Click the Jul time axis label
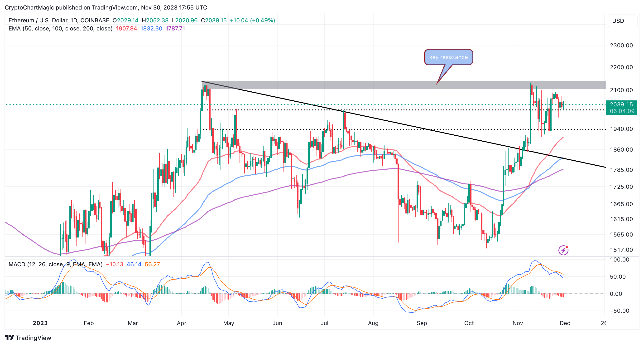This screenshot has height=346, width=644. pos(325,323)
